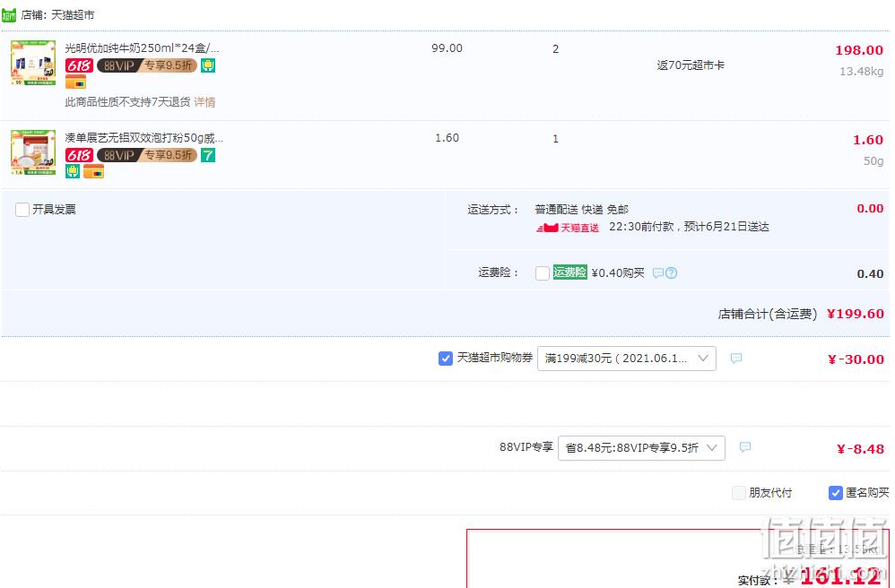This screenshot has width=895, height=588.
Task: Click the 此商品性质不支持7天退货 notice
Action: pyautogui.click(x=128, y=102)
